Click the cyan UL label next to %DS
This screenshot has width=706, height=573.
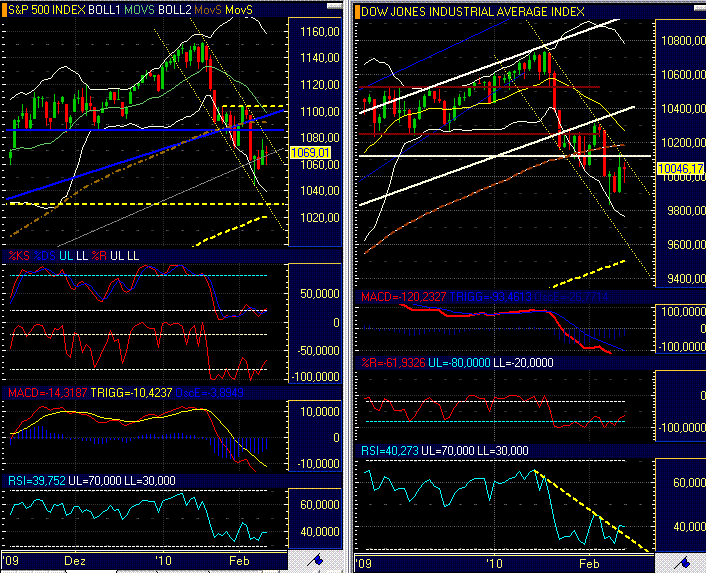(66, 256)
